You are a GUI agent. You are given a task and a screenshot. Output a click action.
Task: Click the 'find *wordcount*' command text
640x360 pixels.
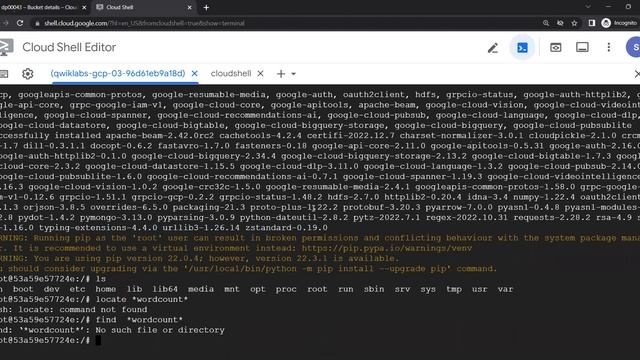[x=139, y=320]
